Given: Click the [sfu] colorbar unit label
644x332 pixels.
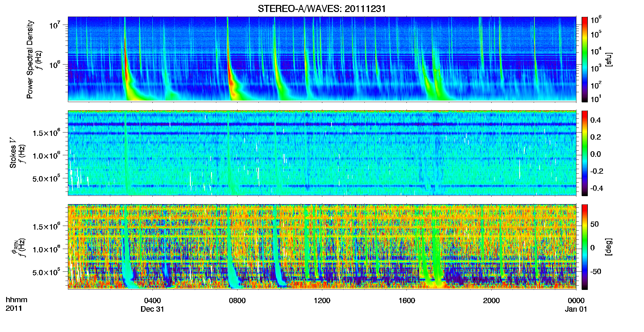Looking at the screenshot, I should point(608,59).
